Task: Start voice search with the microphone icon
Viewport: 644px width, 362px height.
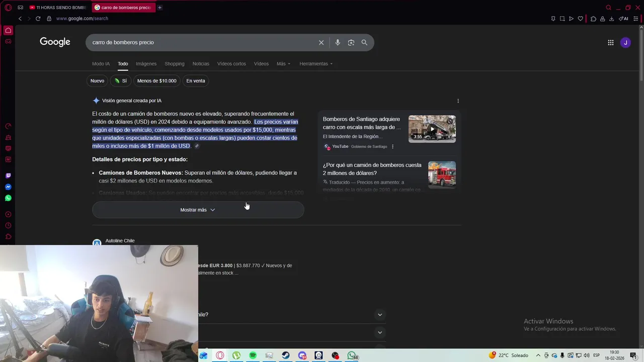Action: click(338, 42)
